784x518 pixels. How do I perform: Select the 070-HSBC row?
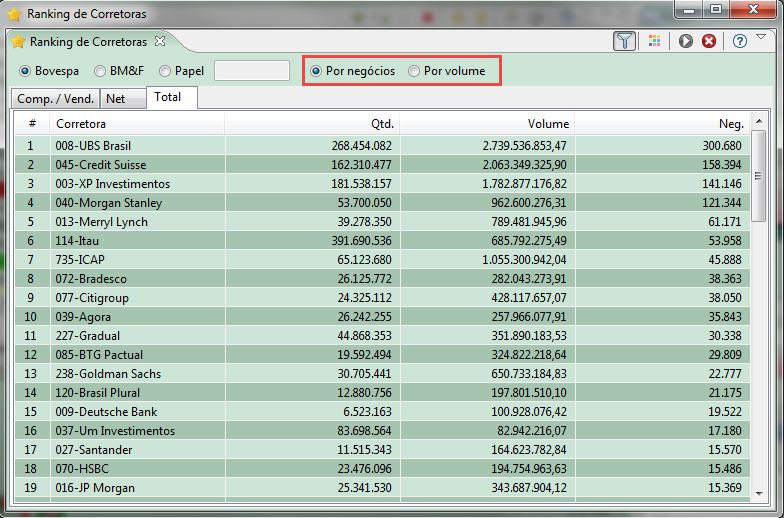pos(382,468)
